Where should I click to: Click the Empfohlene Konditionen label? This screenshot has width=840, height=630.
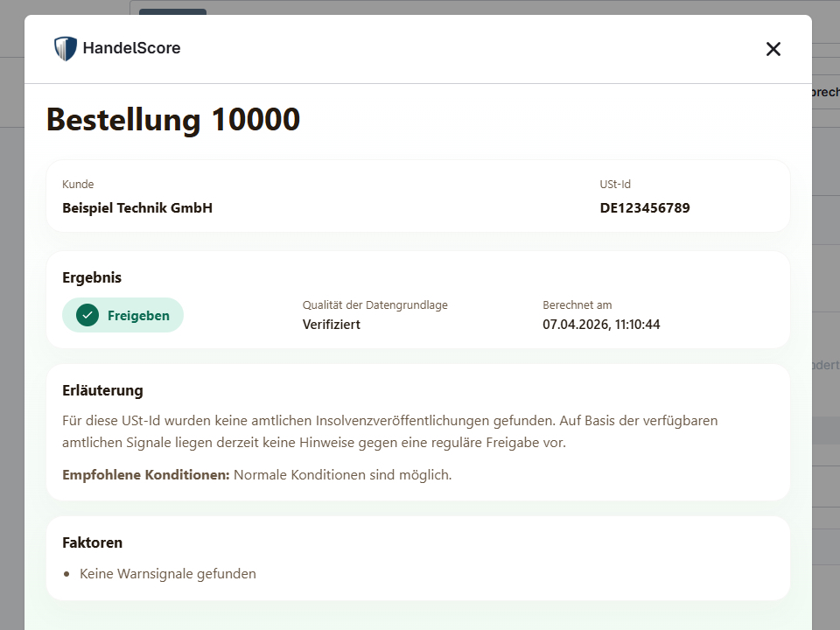pos(146,474)
